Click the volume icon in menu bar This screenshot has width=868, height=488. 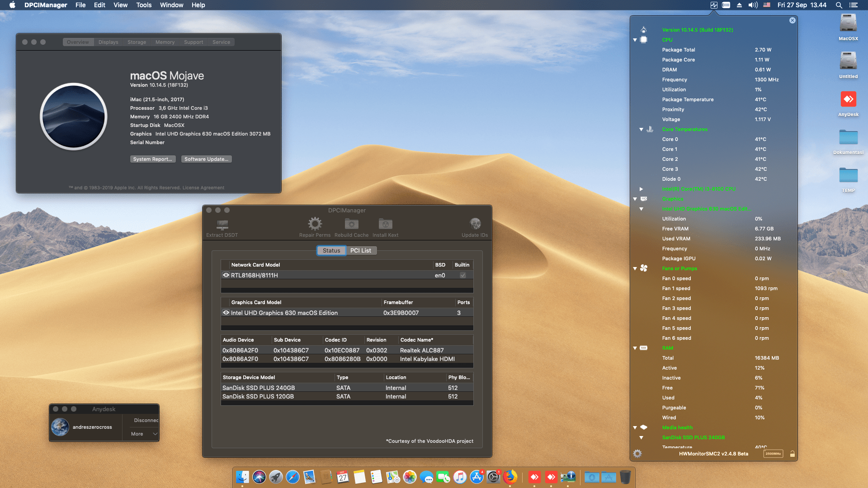[x=753, y=5]
